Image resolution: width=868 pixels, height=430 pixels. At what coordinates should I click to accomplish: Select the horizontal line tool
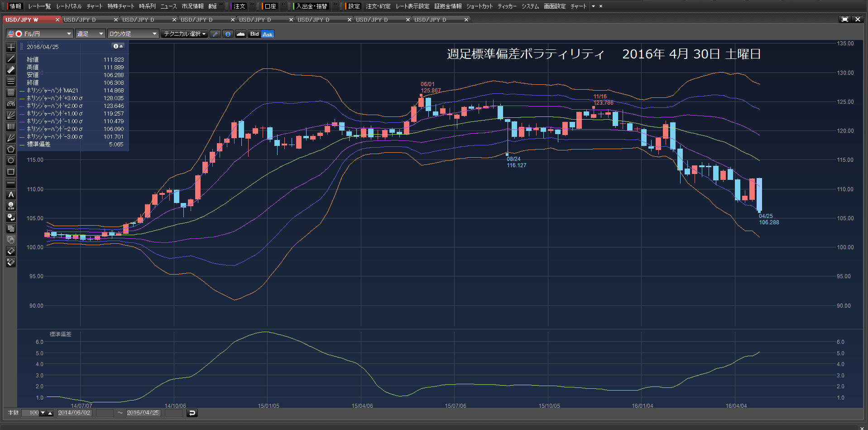11,183
